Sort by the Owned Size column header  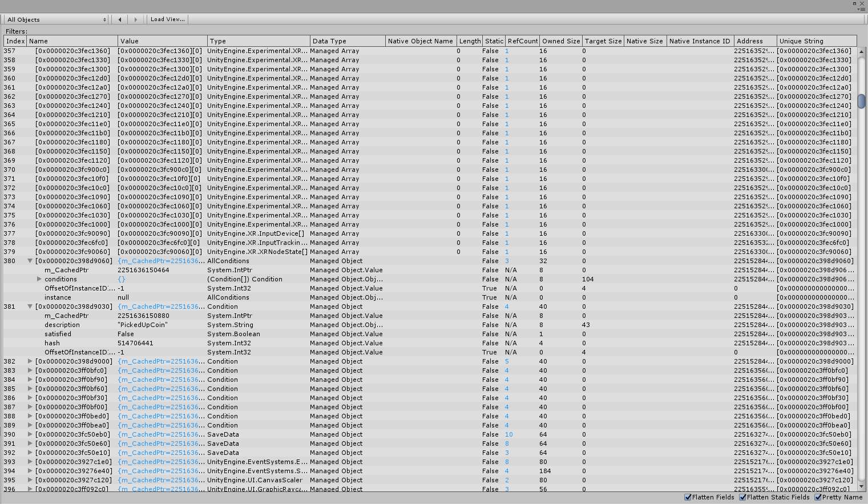(x=561, y=41)
